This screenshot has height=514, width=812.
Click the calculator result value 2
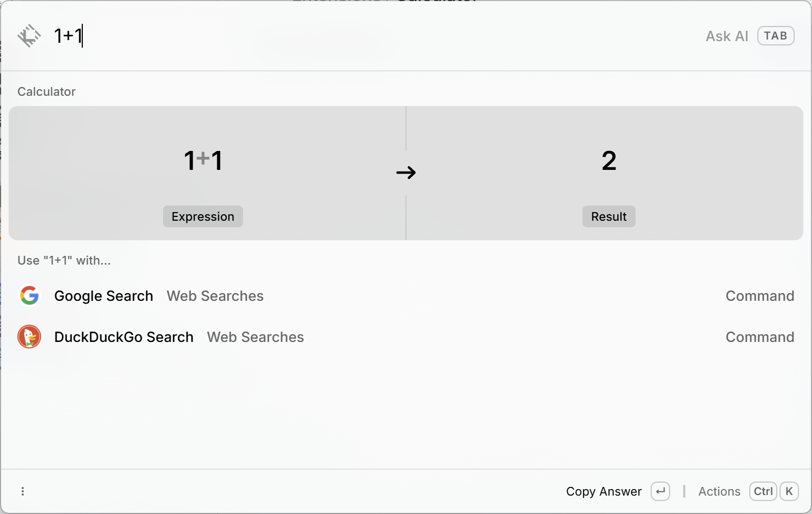coord(609,161)
